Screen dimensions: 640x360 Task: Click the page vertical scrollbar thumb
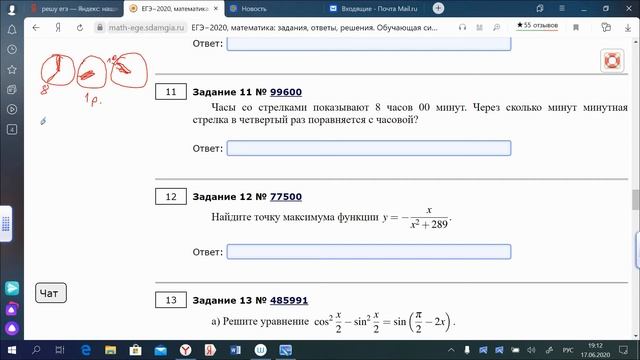[x=636, y=200]
